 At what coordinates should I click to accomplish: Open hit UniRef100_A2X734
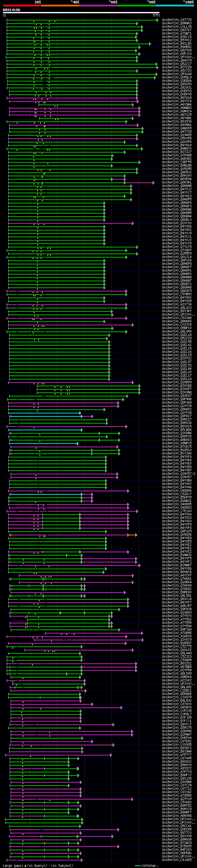(x=177, y=304)
